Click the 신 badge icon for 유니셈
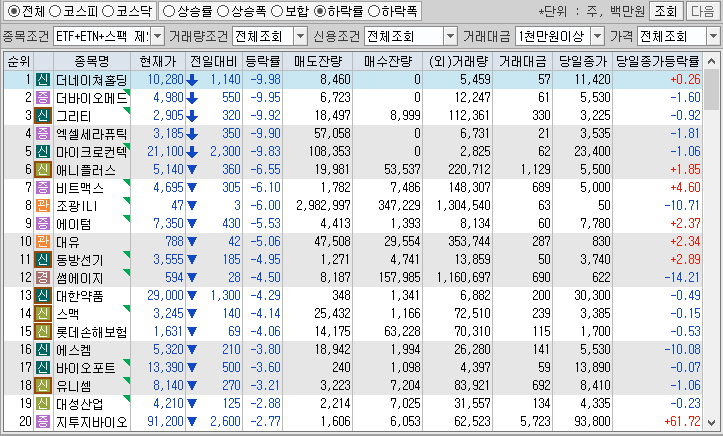Image resolution: width=723 pixels, height=436 pixels. 43,385
